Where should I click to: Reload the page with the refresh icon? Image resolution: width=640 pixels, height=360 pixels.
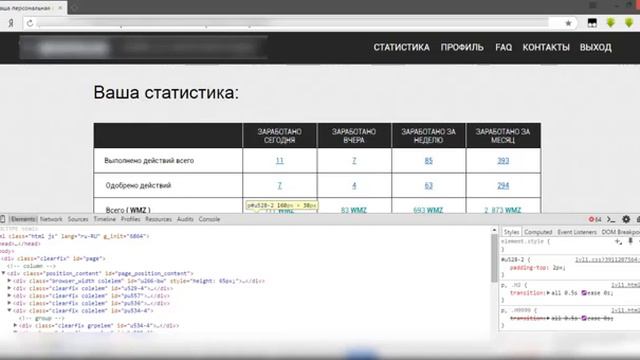click(30, 23)
